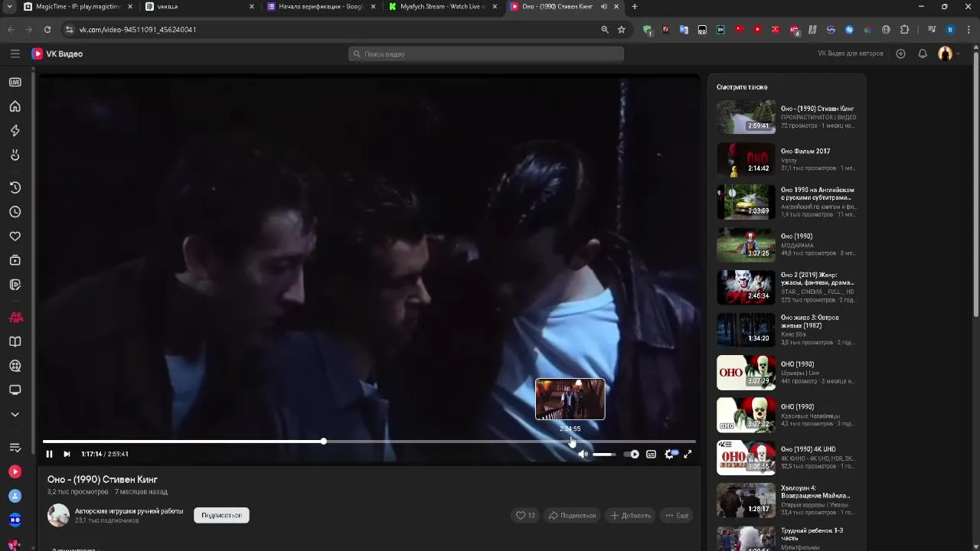Screen dimensions: 980x551
Task: Go to the Home sidebar icon
Action: [x=15, y=106]
